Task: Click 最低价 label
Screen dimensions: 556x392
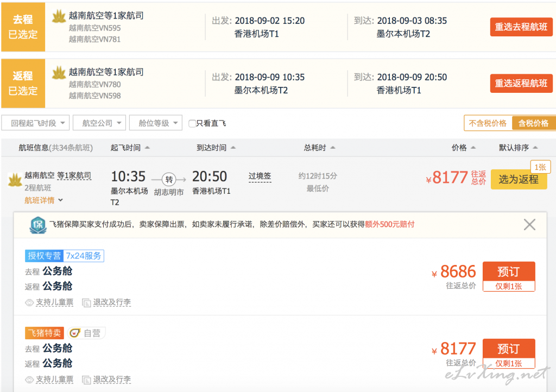Action: (x=318, y=188)
